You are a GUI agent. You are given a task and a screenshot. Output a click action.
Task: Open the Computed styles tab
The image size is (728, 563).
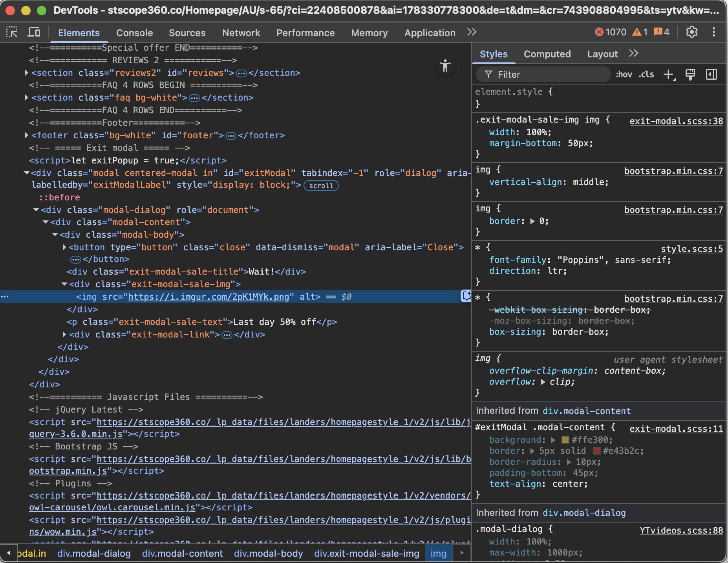pos(547,54)
